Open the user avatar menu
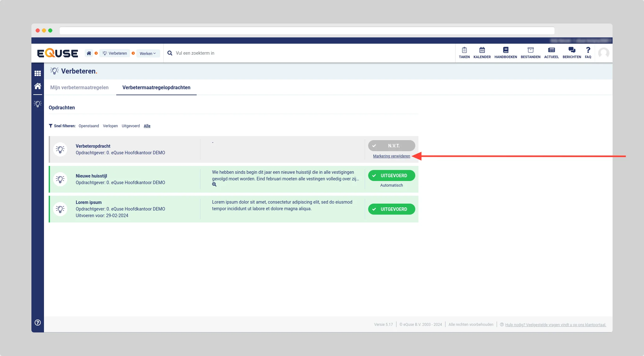Image resolution: width=644 pixels, height=356 pixels. click(603, 53)
